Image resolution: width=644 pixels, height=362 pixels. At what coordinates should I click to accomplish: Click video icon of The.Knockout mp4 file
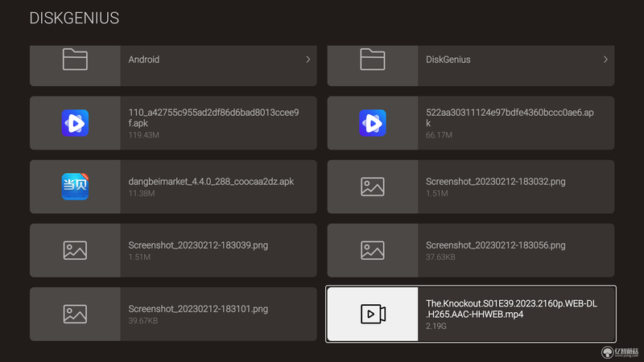tap(373, 314)
